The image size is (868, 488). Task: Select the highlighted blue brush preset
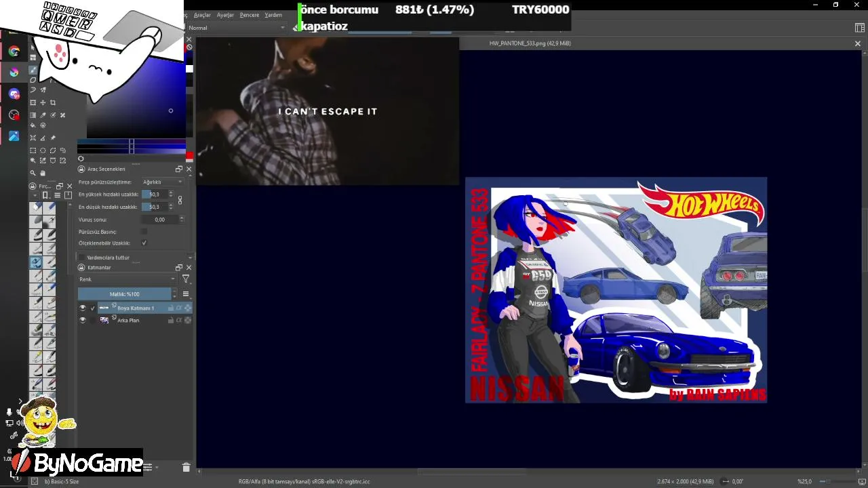click(36, 262)
